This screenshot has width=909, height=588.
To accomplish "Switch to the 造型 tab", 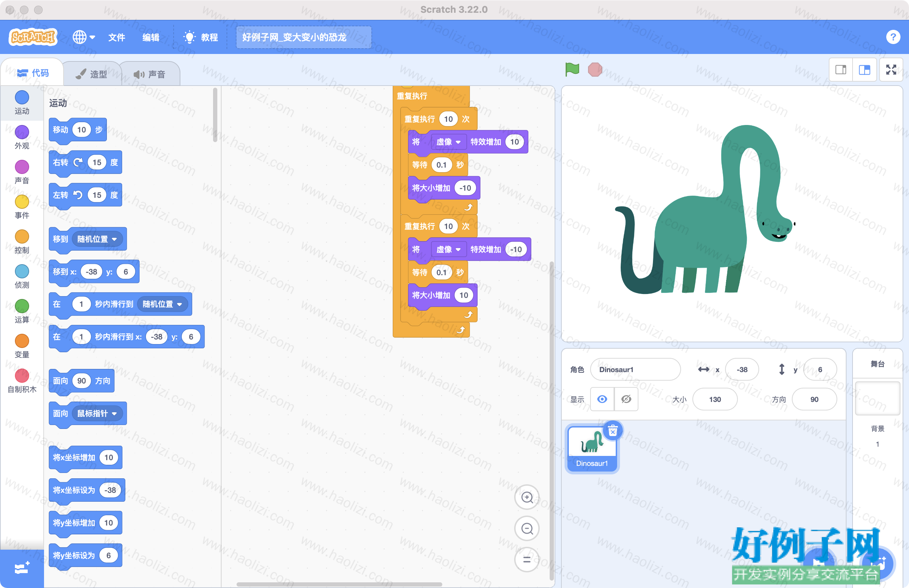I will tap(92, 74).
